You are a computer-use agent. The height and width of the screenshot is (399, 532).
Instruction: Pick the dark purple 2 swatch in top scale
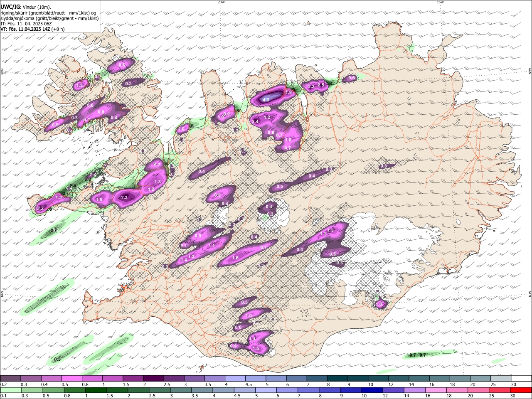(153, 378)
